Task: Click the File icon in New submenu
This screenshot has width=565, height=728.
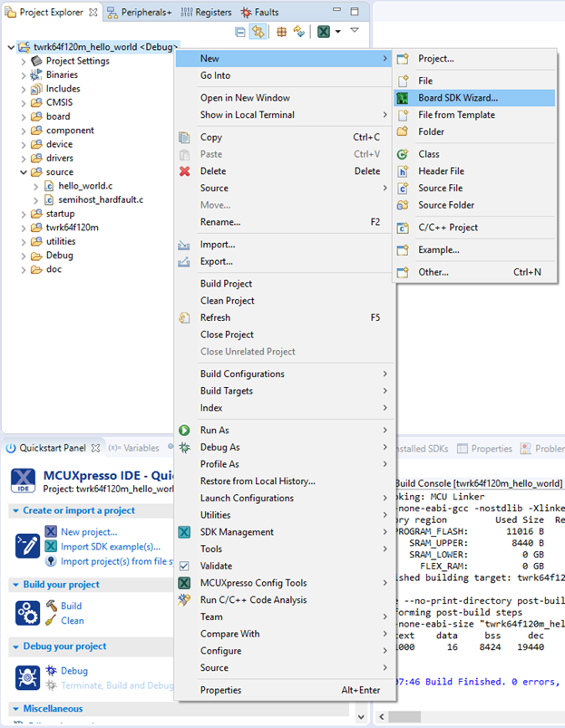Action: click(x=403, y=81)
